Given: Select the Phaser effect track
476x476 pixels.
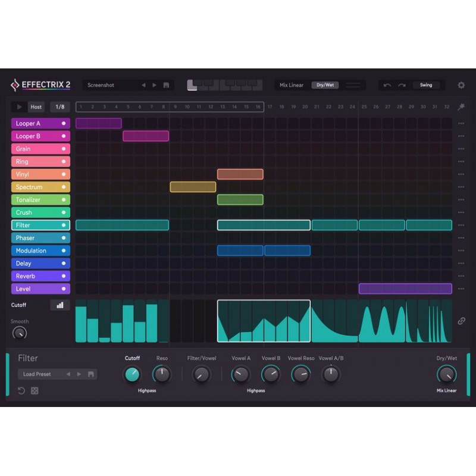Looking at the screenshot, I should 36,238.
